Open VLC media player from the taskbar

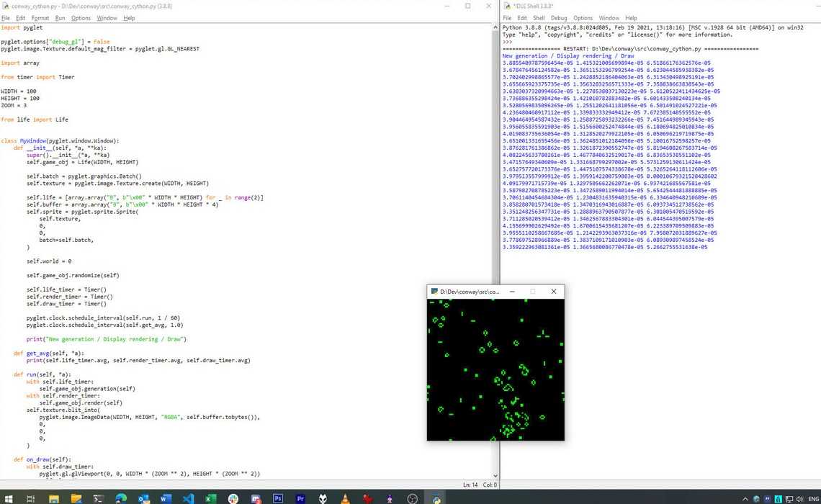point(345,498)
